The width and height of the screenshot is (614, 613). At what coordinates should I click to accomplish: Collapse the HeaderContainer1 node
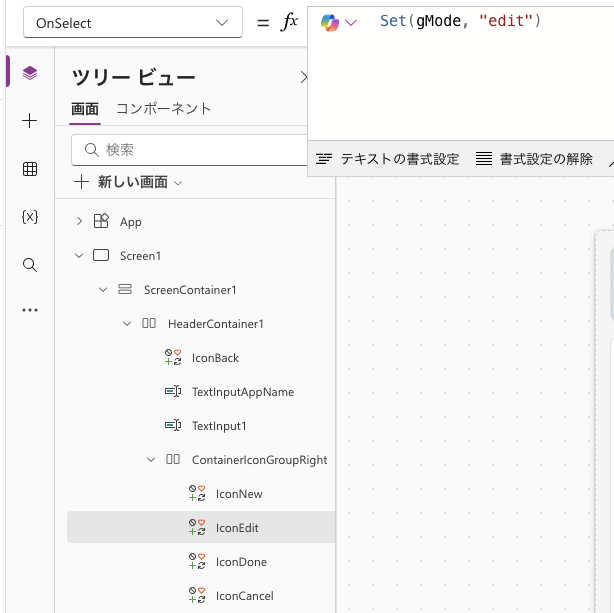(127, 324)
